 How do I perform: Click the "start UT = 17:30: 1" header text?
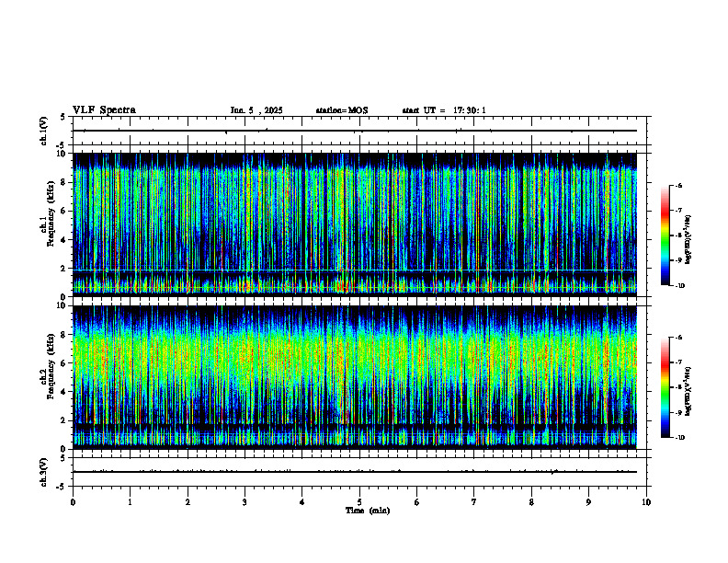point(444,110)
